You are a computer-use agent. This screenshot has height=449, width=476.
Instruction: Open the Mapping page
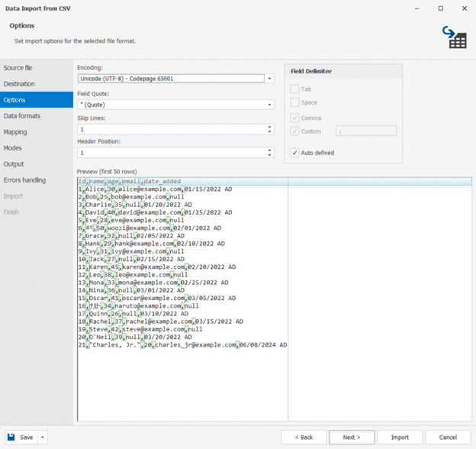(15, 132)
